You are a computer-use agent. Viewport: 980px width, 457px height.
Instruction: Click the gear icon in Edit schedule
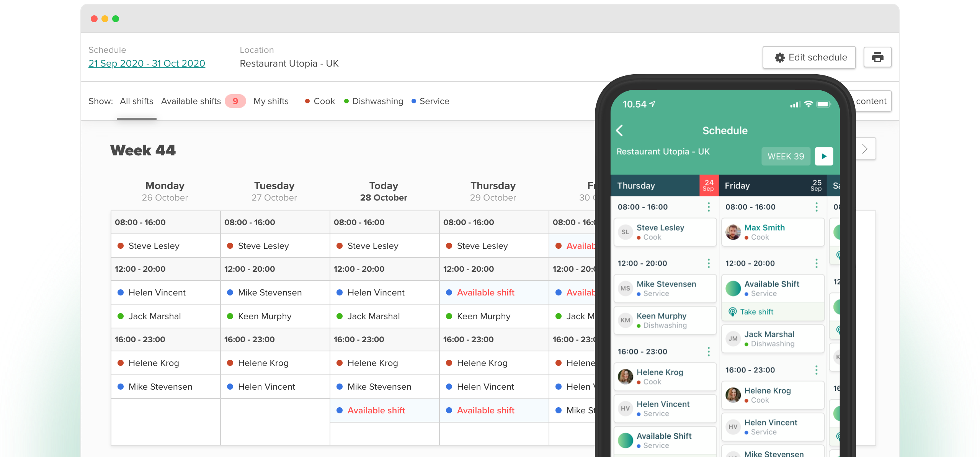[x=780, y=58]
